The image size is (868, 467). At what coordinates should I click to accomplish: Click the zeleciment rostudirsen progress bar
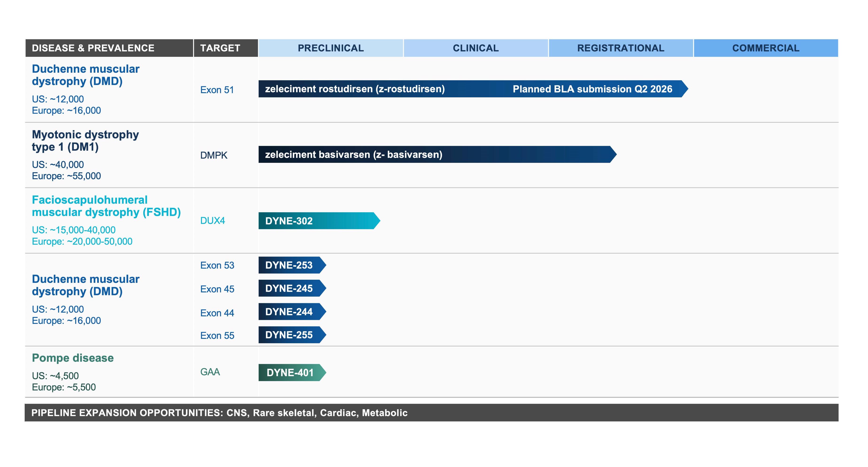(472, 89)
